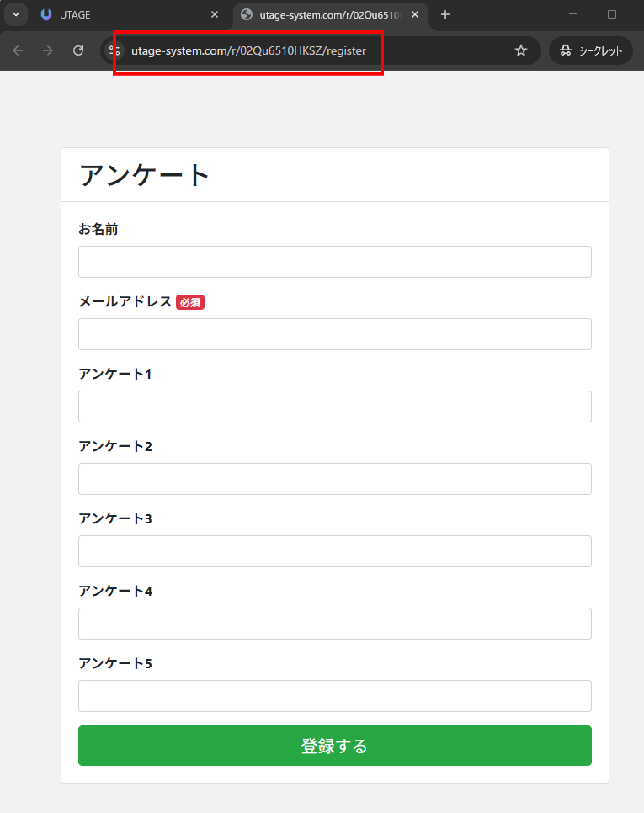Select the アンケート2 input field
The image size is (644, 813).
pyautogui.click(x=334, y=479)
